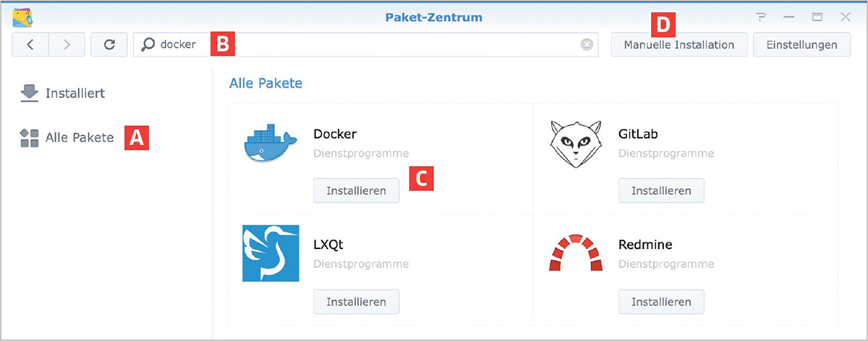Click the Paket-Zentrum app icon
The height and width of the screenshot is (341, 868).
tap(24, 16)
